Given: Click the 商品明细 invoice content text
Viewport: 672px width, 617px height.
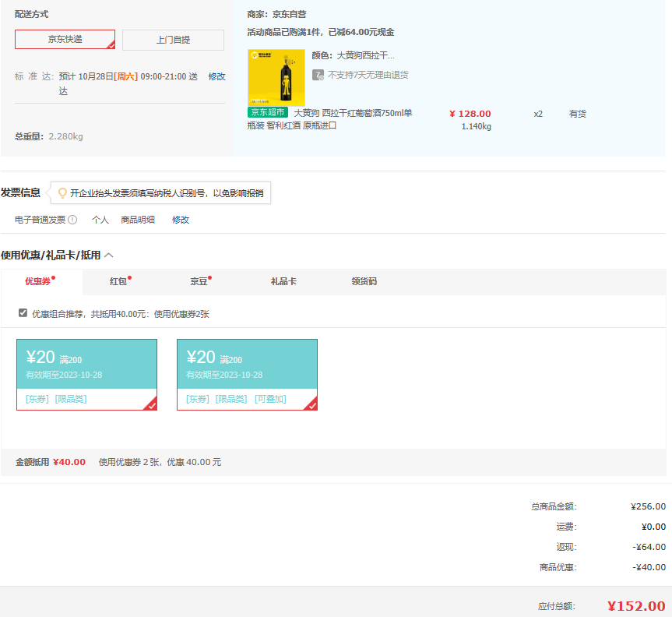Looking at the screenshot, I should coord(138,220).
